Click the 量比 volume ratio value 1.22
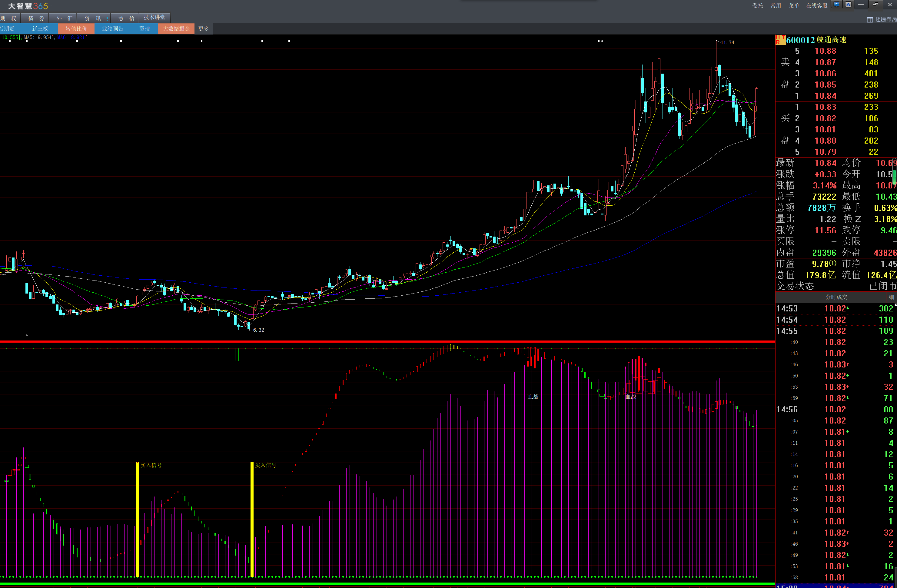 point(828,219)
